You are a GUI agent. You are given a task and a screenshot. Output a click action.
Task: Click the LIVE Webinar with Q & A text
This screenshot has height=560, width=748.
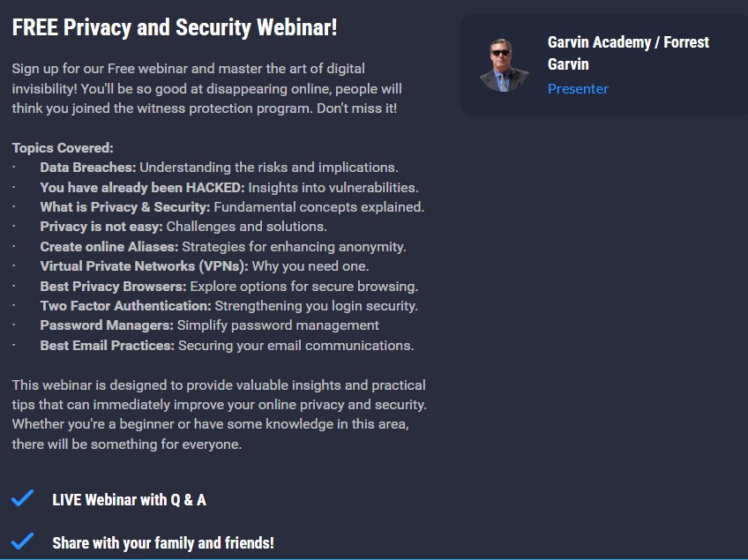(129, 500)
